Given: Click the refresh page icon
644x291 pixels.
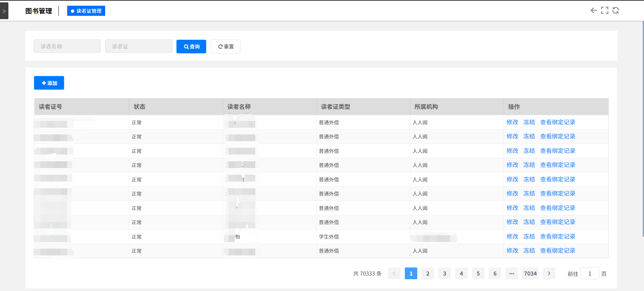Looking at the screenshot, I should [615, 10].
